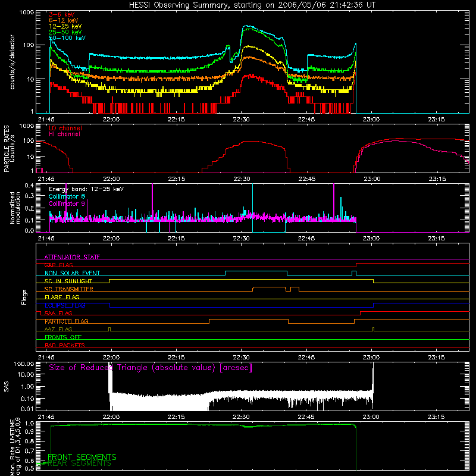Click the counts/s/detector axis title
This screenshot has width=476, height=476.
pyautogui.click(x=12, y=62)
